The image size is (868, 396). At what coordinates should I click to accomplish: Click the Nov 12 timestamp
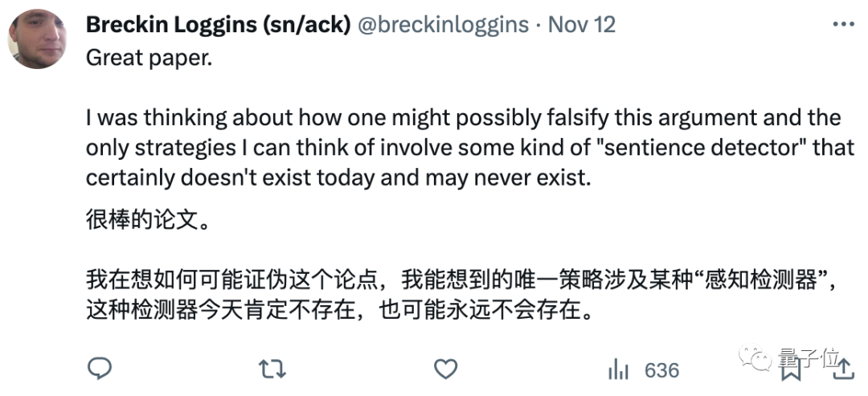pos(582,24)
